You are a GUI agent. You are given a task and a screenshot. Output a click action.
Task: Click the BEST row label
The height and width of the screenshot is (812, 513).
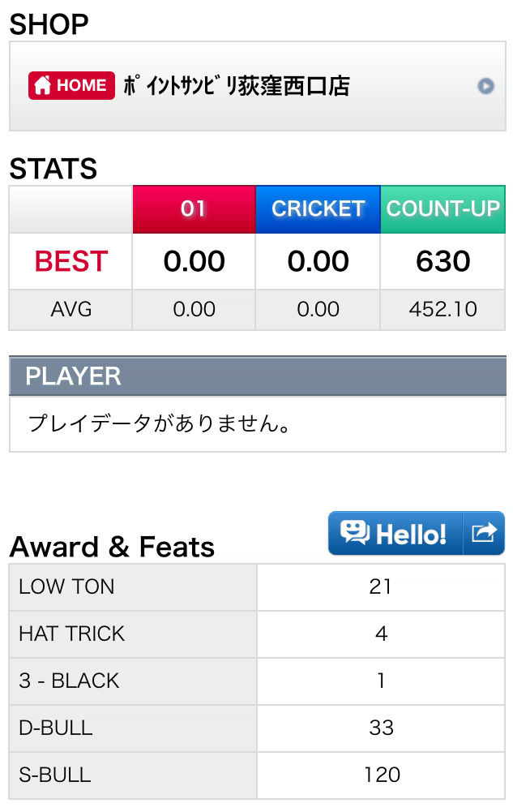[x=71, y=261]
